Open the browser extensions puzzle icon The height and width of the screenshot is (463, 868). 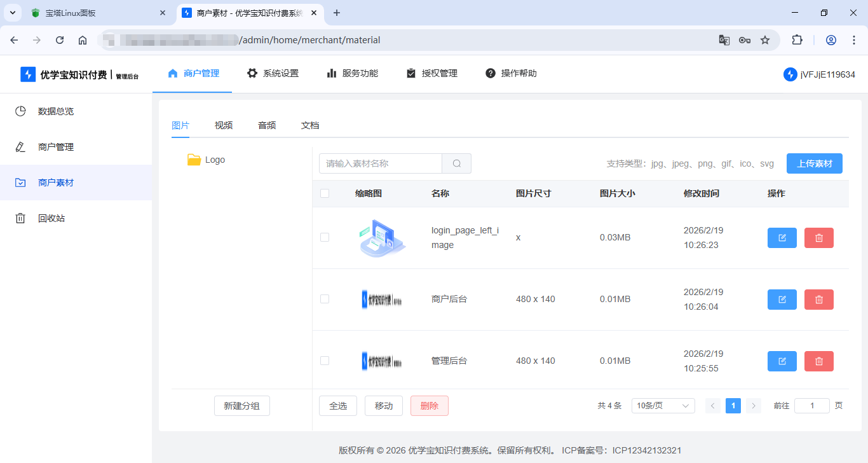(x=797, y=39)
